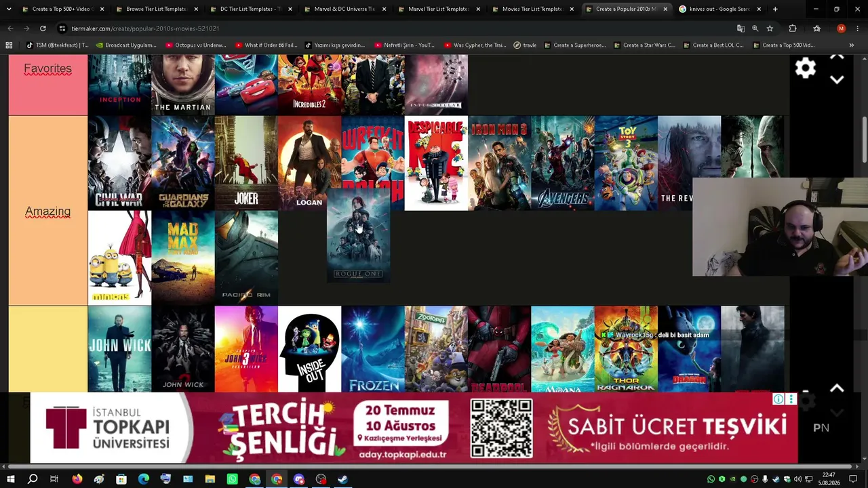
Task: Open the Chrome profile avatar
Action: coord(841,28)
